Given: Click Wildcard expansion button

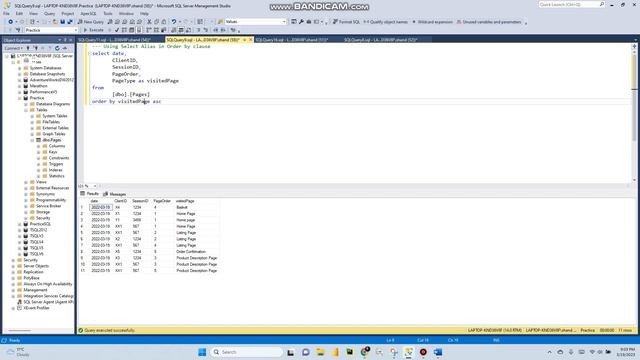Looking at the screenshot, I should [x=432, y=22].
